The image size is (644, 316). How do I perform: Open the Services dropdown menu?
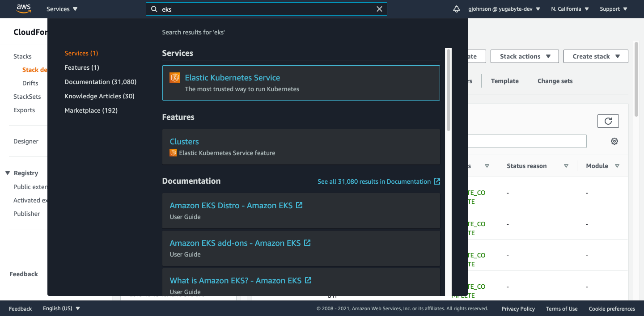click(x=62, y=9)
